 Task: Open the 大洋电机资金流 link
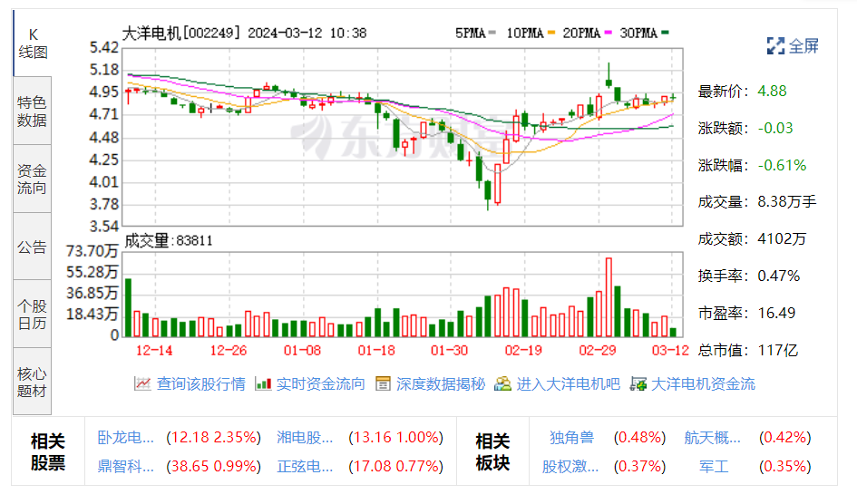pyautogui.click(x=704, y=383)
